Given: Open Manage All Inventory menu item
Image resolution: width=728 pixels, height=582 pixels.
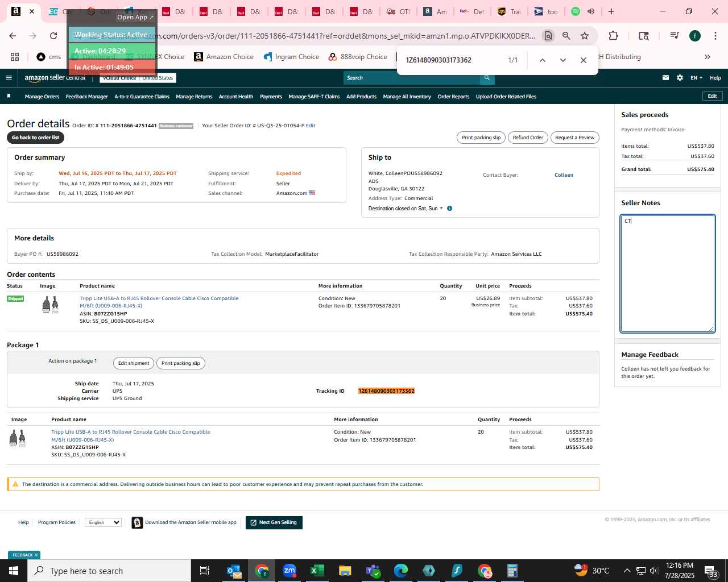Looking at the screenshot, I should pyautogui.click(x=407, y=97).
